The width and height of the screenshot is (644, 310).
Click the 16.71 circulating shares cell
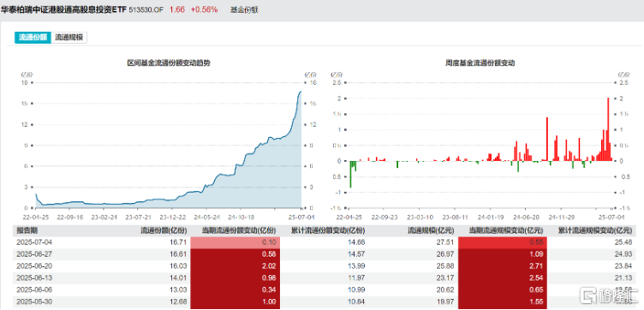177,242
